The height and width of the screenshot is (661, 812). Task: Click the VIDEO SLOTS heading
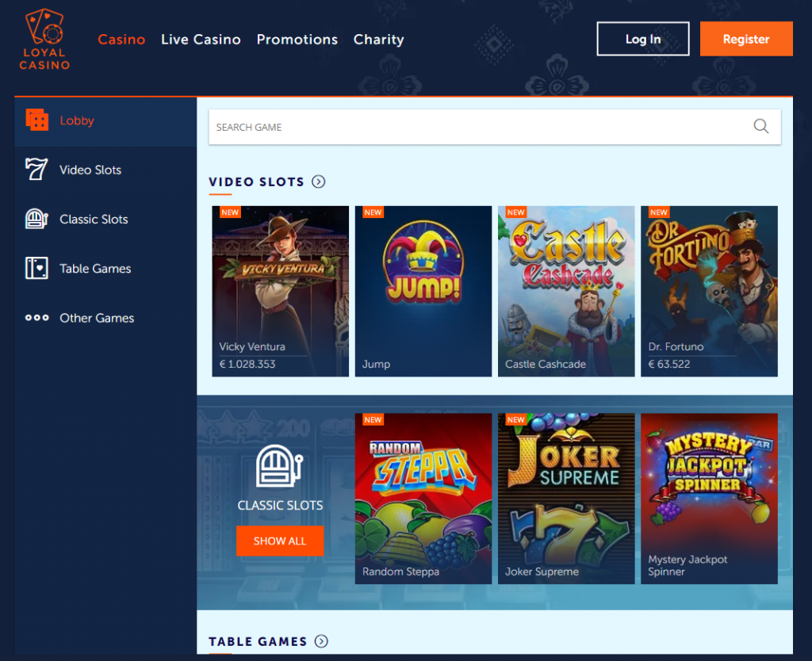pyautogui.click(x=256, y=181)
